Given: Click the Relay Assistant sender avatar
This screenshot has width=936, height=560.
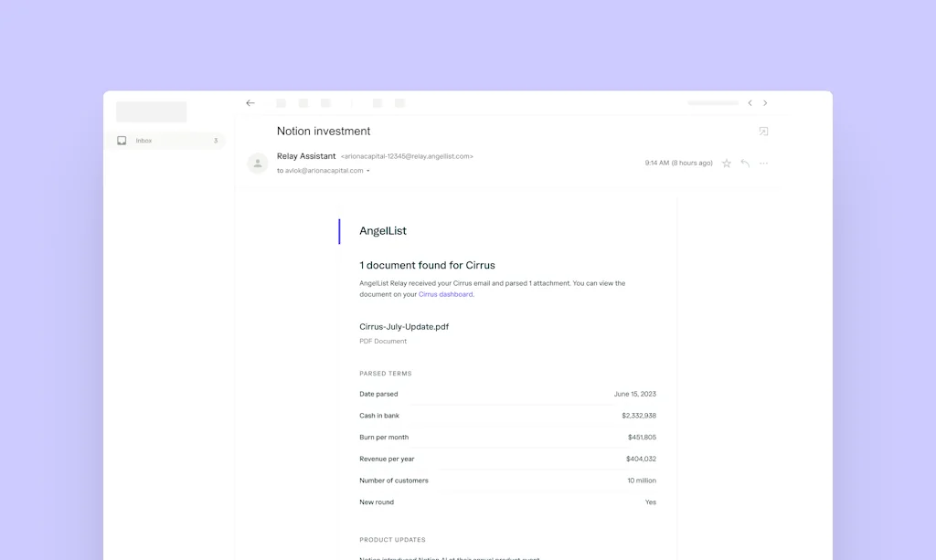Looking at the screenshot, I should 257,163.
